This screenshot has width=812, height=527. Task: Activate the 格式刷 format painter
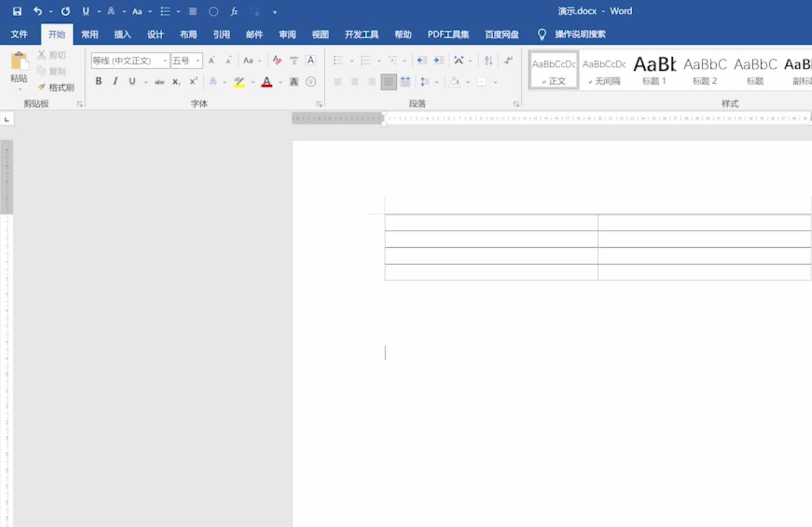click(55, 88)
